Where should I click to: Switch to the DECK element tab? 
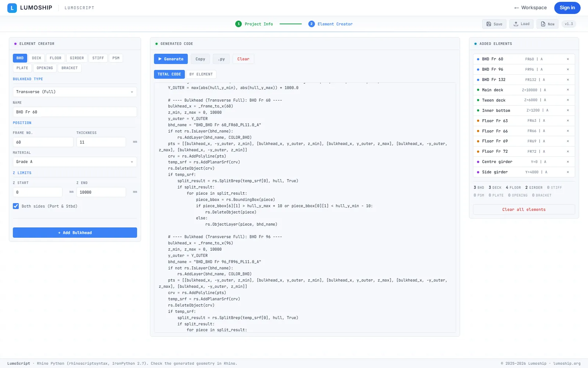click(37, 58)
